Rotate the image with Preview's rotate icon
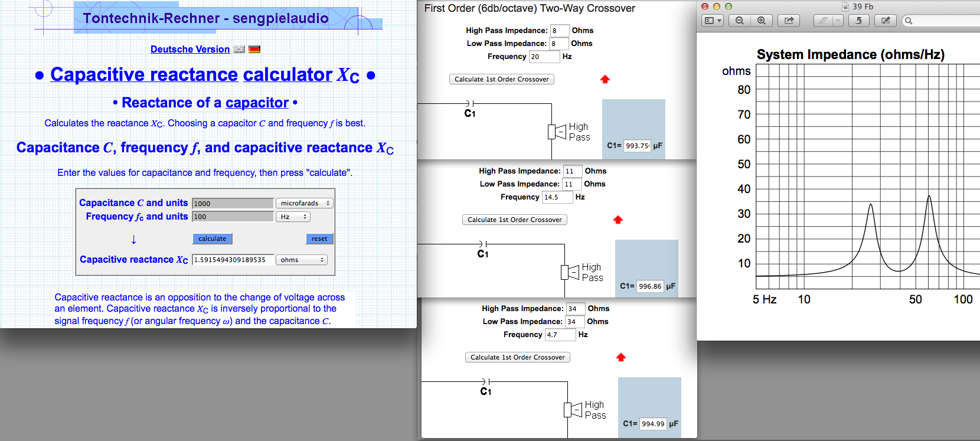Viewport: 980px width, 441px height. [x=859, y=21]
